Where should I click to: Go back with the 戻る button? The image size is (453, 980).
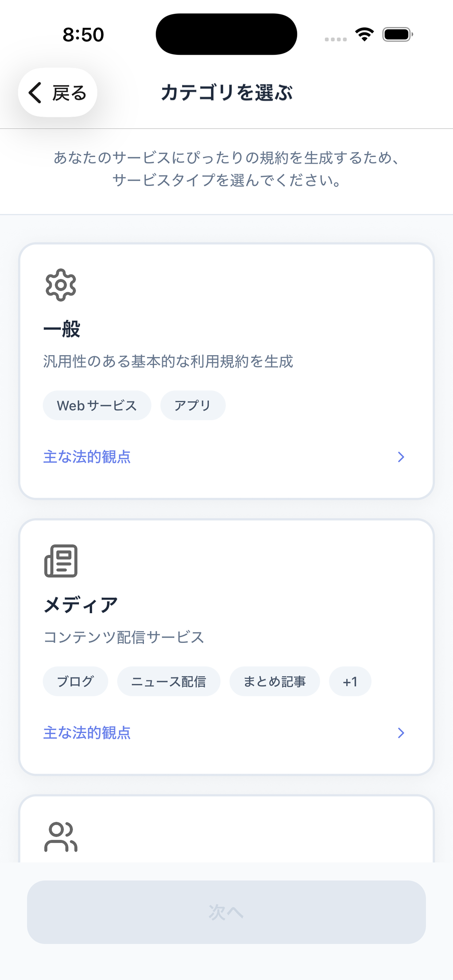point(58,93)
